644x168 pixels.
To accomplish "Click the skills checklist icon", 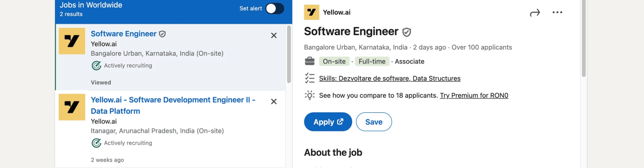I will (x=310, y=78).
